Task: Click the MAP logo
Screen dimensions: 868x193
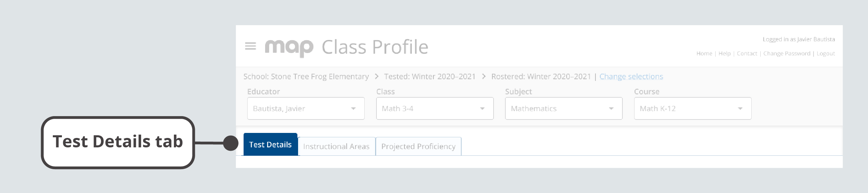Action: pyautogui.click(x=289, y=47)
